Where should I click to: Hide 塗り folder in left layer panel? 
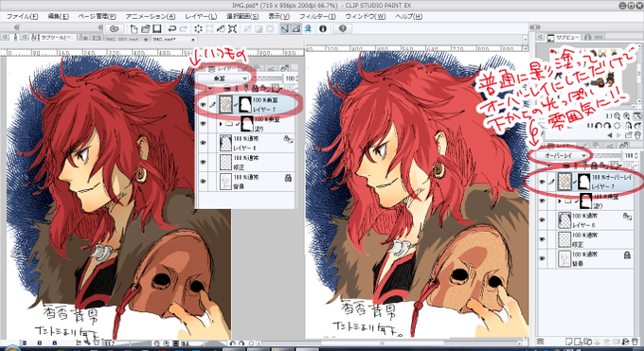(203, 124)
